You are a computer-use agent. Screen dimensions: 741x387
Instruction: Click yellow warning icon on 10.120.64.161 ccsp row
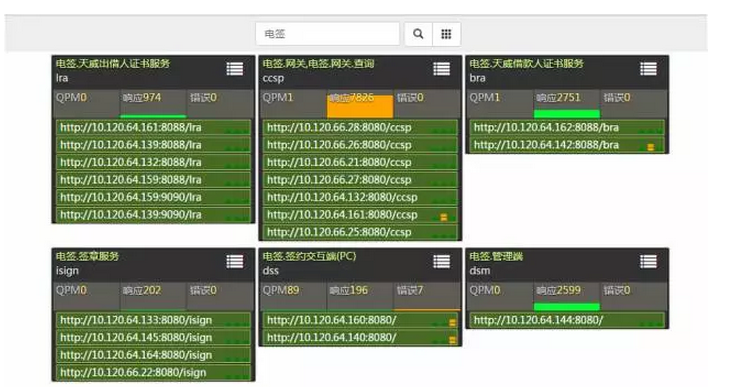pos(443,217)
